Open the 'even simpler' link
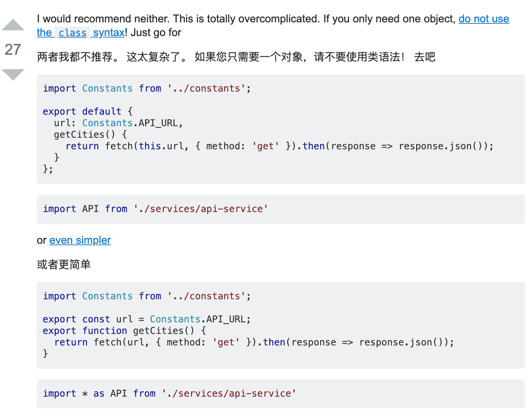The image size is (532, 419). click(x=80, y=240)
